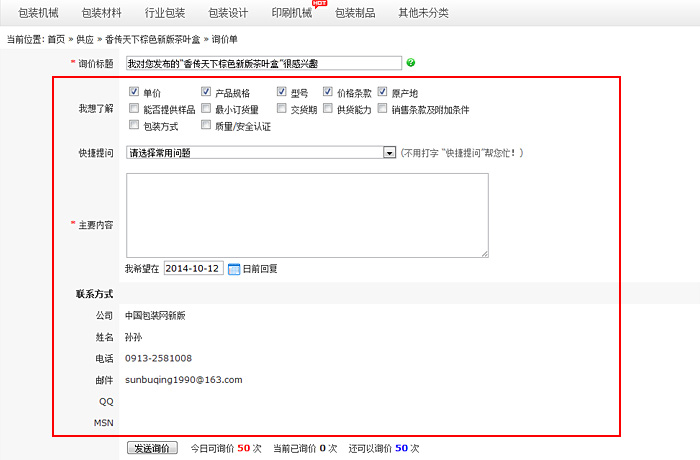The image size is (700, 460).
Task: Check the 交货期 checkbox
Action: tap(282, 109)
